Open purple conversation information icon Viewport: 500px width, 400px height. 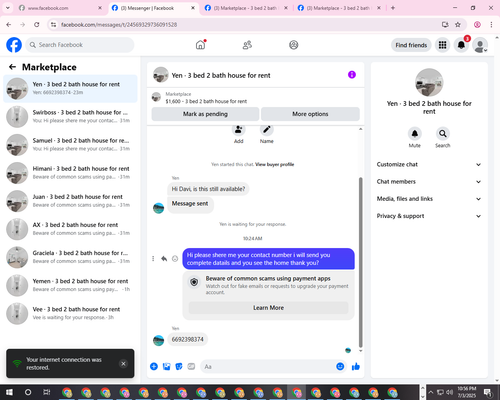[x=352, y=75]
